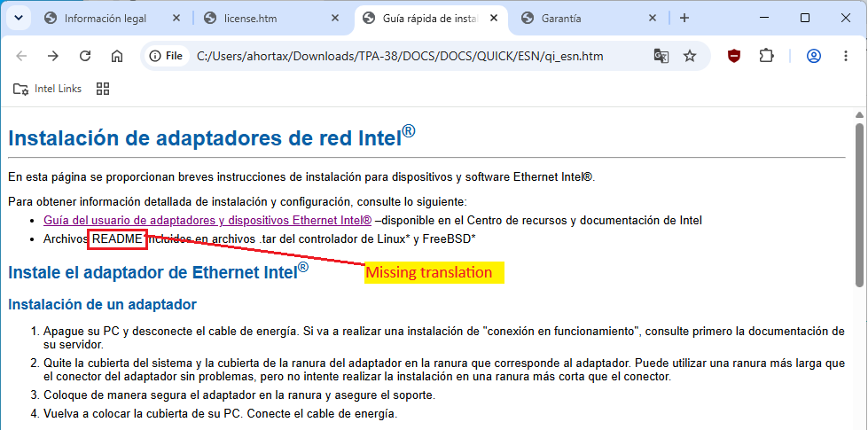This screenshot has width=868, height=430.
Task: Open the apps grid shortcut icon
Action: tap(103, 89)
